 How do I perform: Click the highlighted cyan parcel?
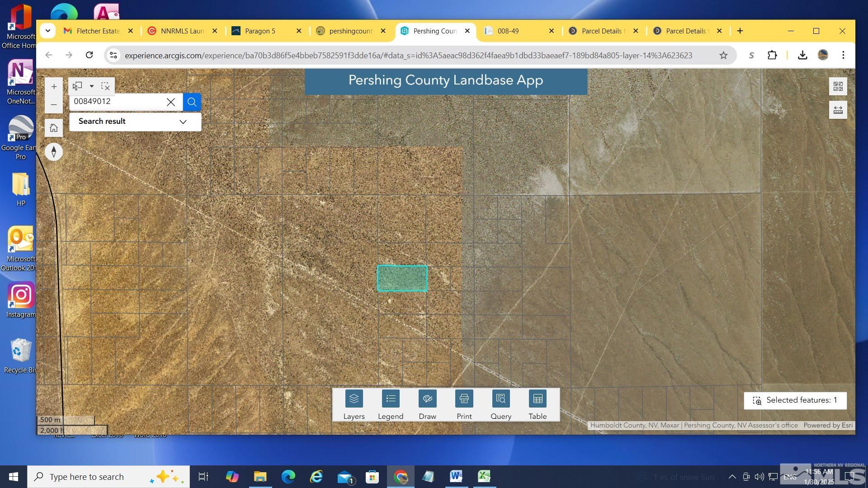pyautogui.click(x=402, y=278)
